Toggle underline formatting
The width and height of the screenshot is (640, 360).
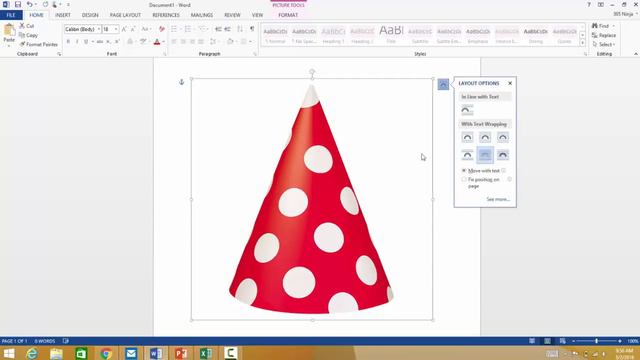86,42
